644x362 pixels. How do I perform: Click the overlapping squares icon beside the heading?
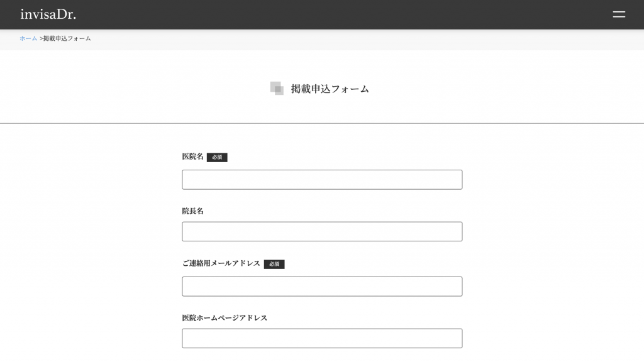pos(277,89)
